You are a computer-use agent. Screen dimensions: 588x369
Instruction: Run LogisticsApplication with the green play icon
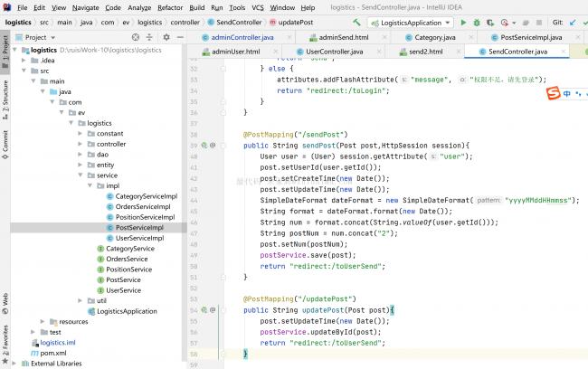(x=464, y=22)
